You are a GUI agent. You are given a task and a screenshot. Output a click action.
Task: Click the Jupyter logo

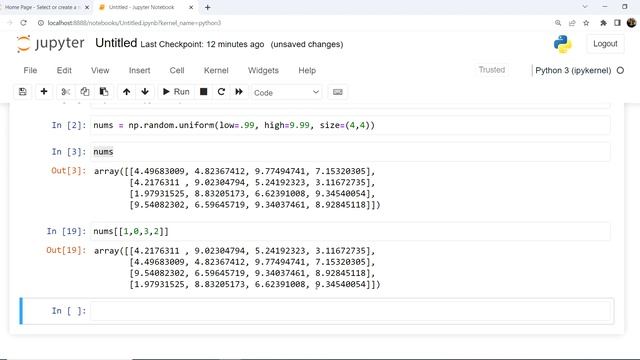click(51, 44)
